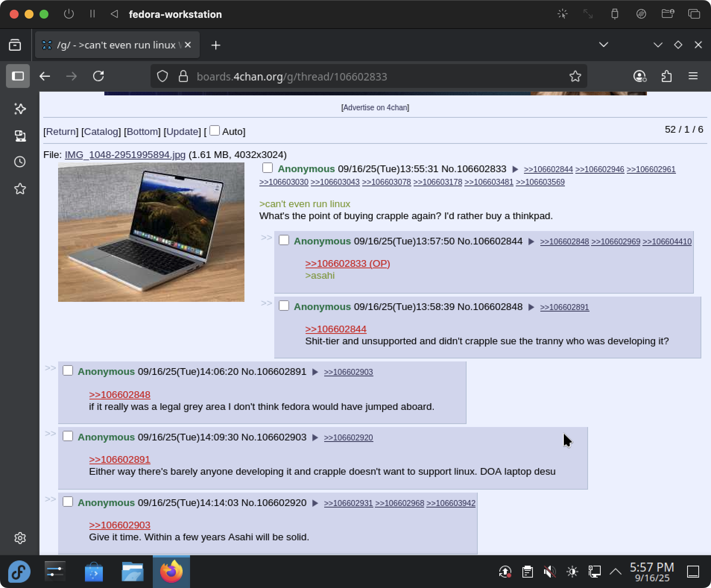Click the muted volume tray icon
This screenshot has width=711, height=588.
[550, 572]
